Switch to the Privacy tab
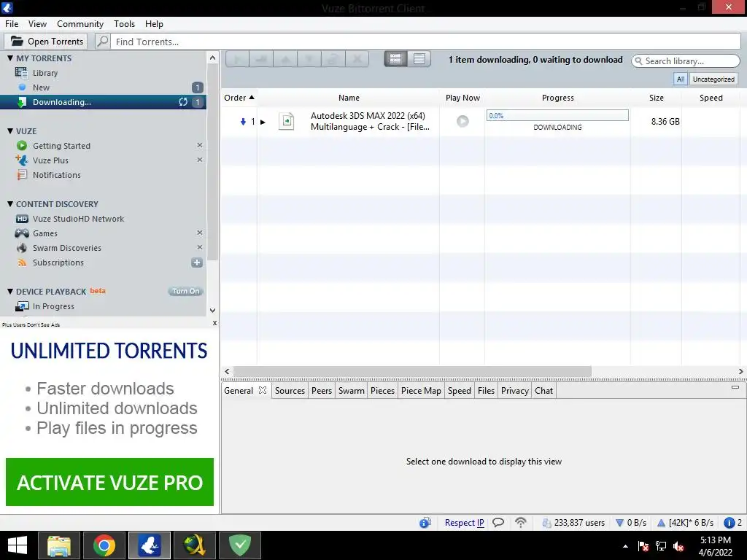This screenshot has width=747, height=560. (x=514, y=391)
